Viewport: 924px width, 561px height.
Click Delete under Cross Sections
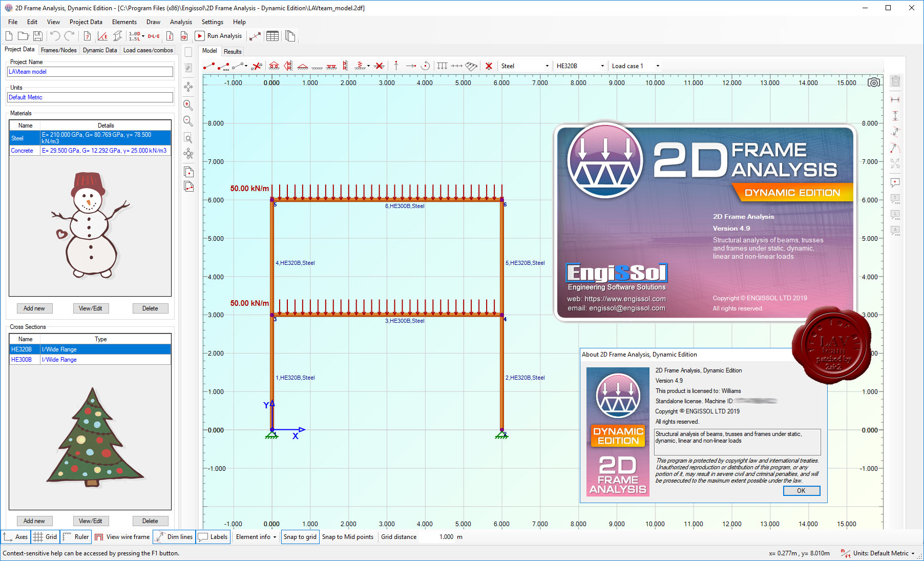tap(150, 521)
